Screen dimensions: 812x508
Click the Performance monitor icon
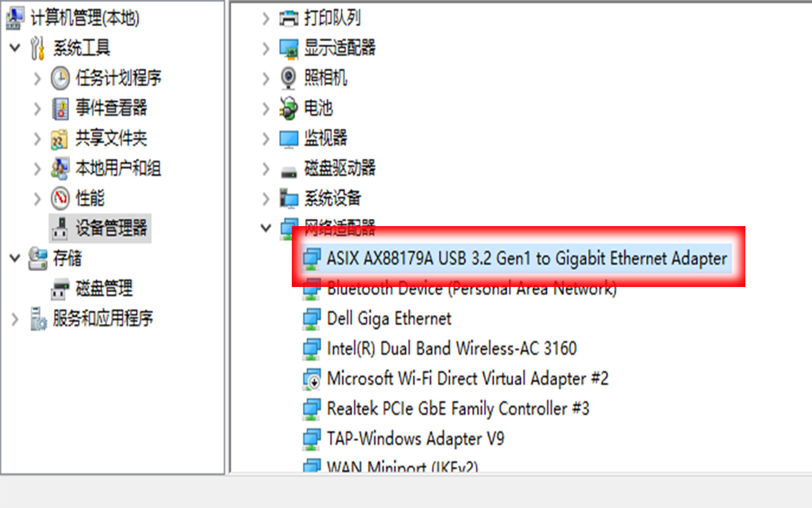pos(60,199)
